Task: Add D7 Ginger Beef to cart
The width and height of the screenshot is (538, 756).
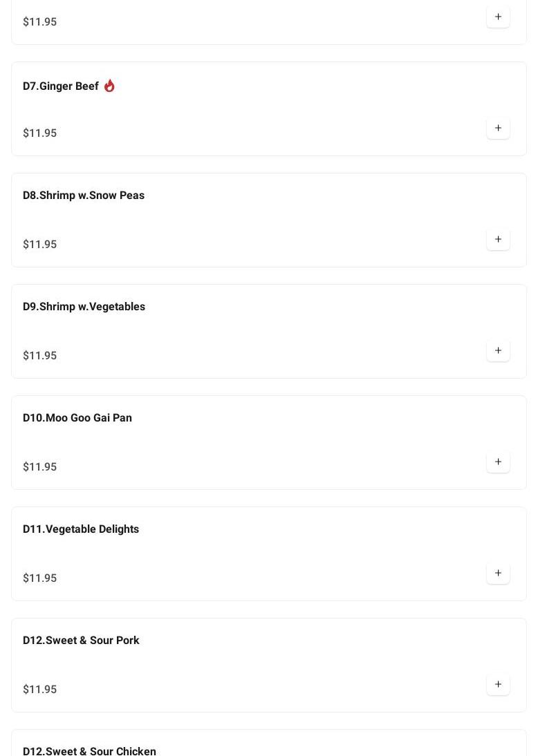Action: (x=498, y=129)
